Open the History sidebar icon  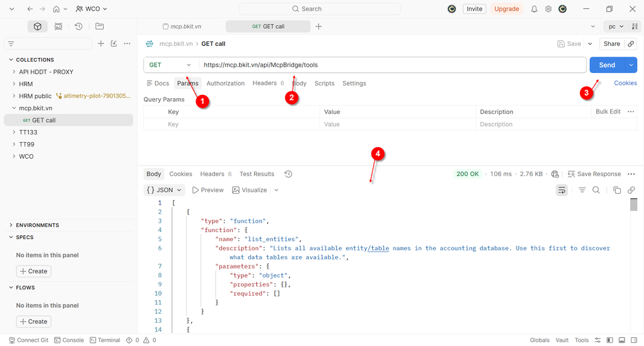click(79, 26)
